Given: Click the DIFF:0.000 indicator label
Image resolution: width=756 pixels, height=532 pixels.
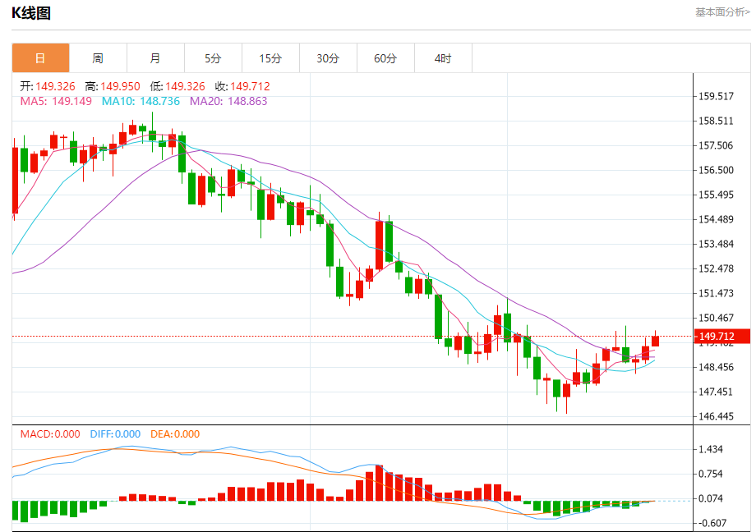Looking at the screenshot, I should [x=115, y=434].
